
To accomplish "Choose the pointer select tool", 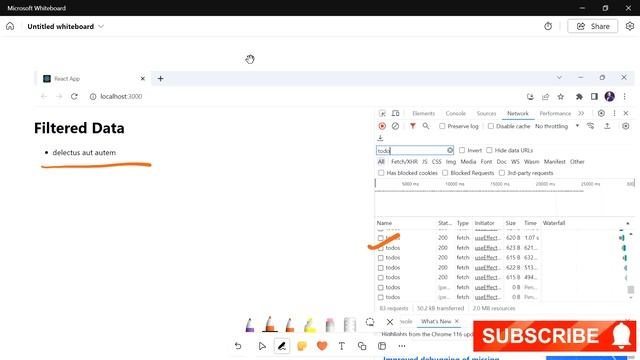I will coord(262,346).
